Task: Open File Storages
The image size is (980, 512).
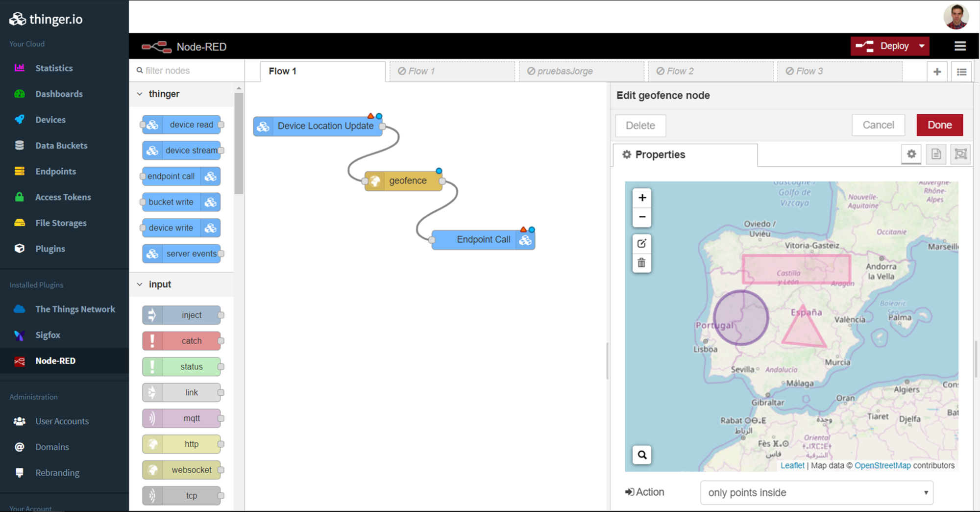Action: [61, 223]
